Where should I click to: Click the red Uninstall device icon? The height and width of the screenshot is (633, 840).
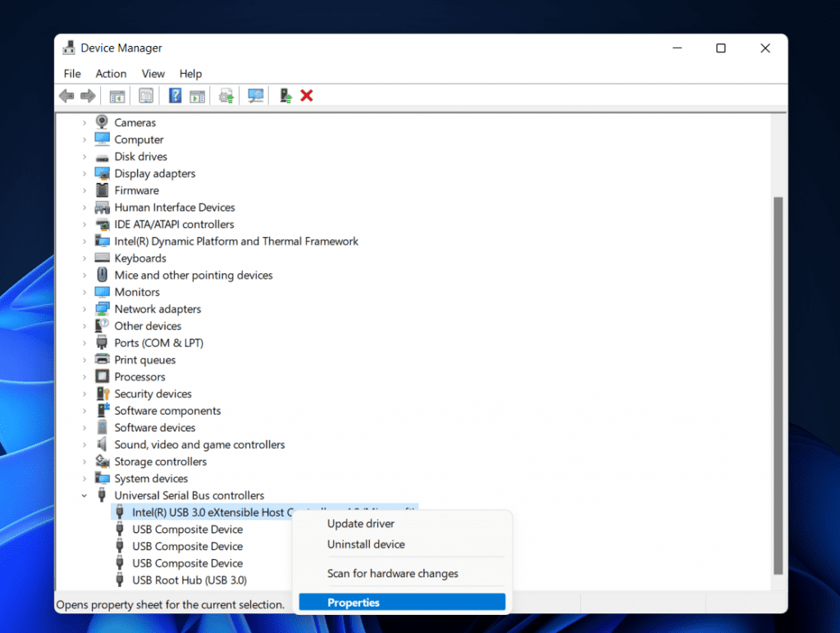(x=306, y=95)
